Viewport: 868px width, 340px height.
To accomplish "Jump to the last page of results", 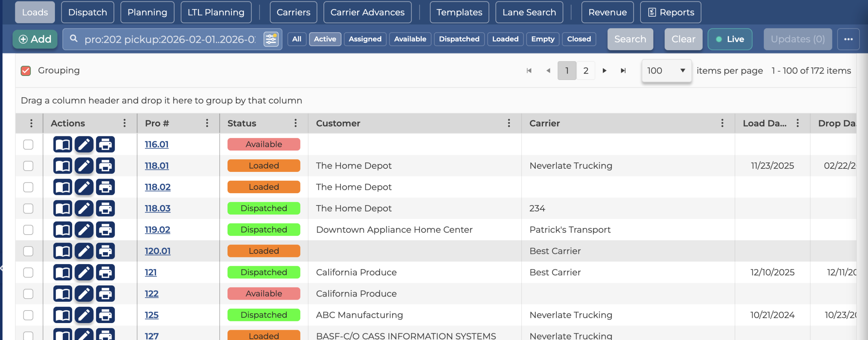I will (x=623, y=71).
